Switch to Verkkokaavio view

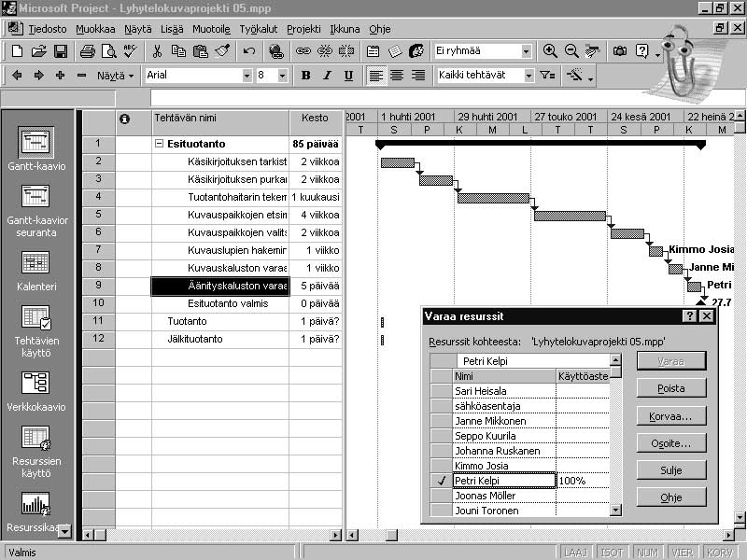coord(36,391)
